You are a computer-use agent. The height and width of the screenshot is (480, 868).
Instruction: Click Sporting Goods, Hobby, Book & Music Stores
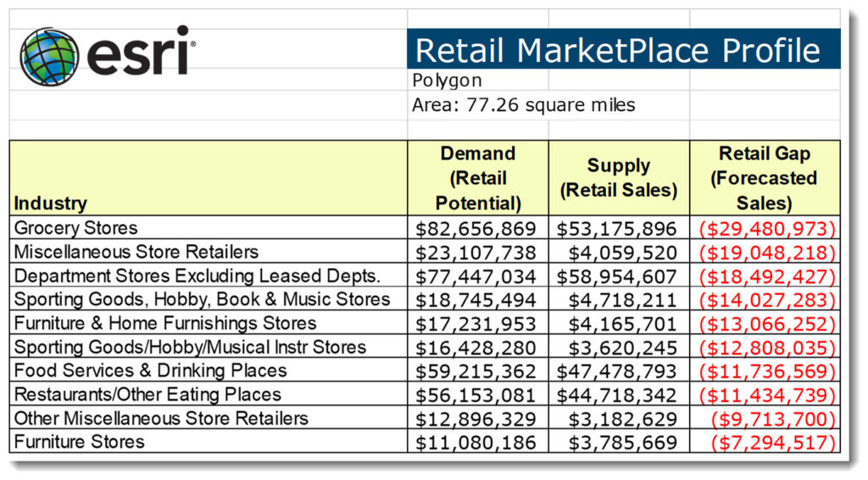[x=202, y=299]
